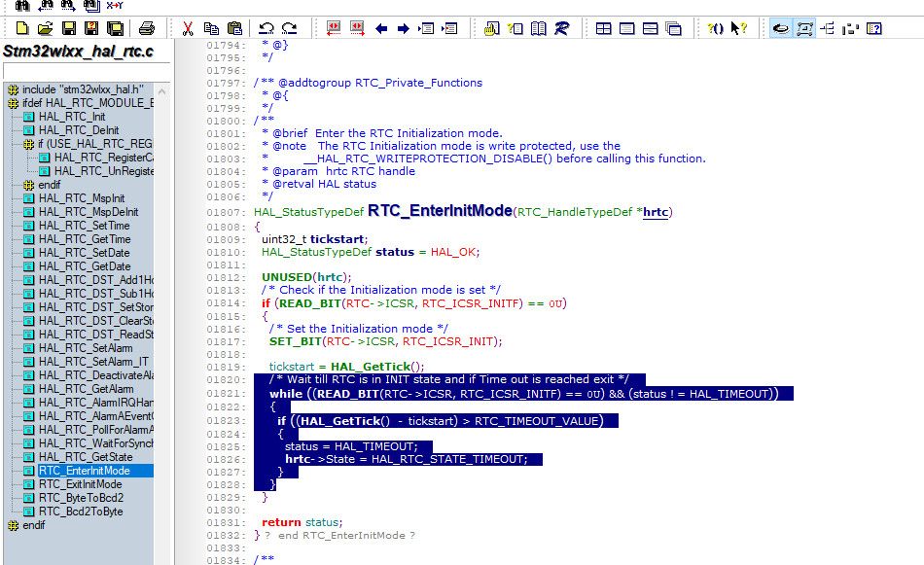Viewport: 924px width, 565px height.
Task: Cascade windows with the overlapping windows icon
Action: click(674, 28)
